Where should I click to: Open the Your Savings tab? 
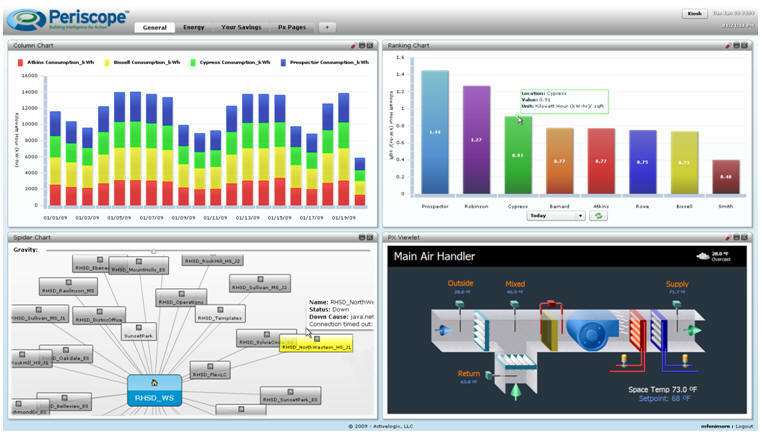pyautogui.click(x=241, y=27)
